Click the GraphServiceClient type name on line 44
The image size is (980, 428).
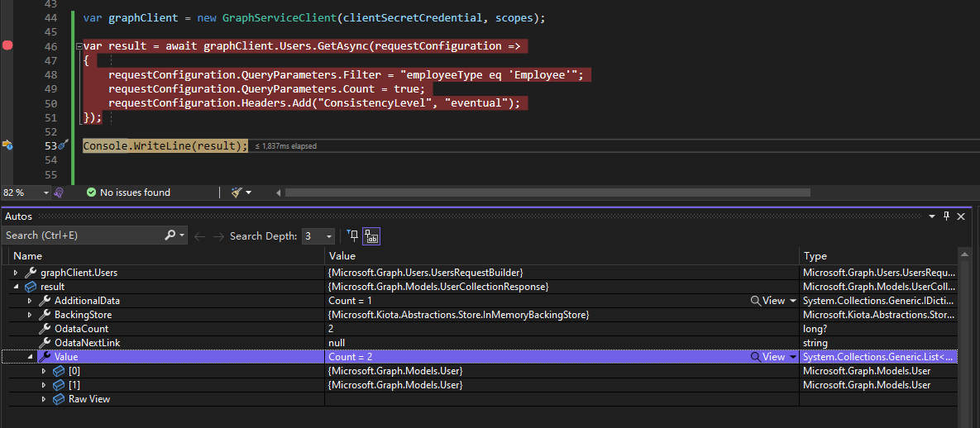(x=280, y=17)
